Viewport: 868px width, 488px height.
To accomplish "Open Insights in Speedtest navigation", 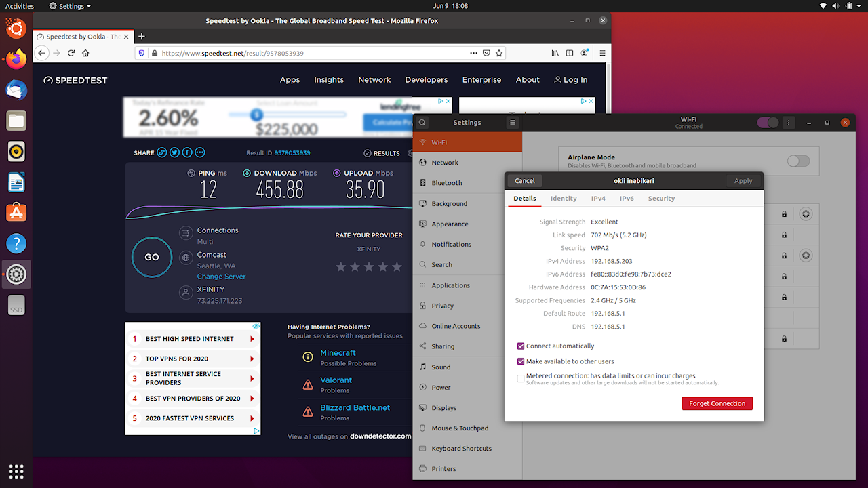I will (x=329, y=80).
